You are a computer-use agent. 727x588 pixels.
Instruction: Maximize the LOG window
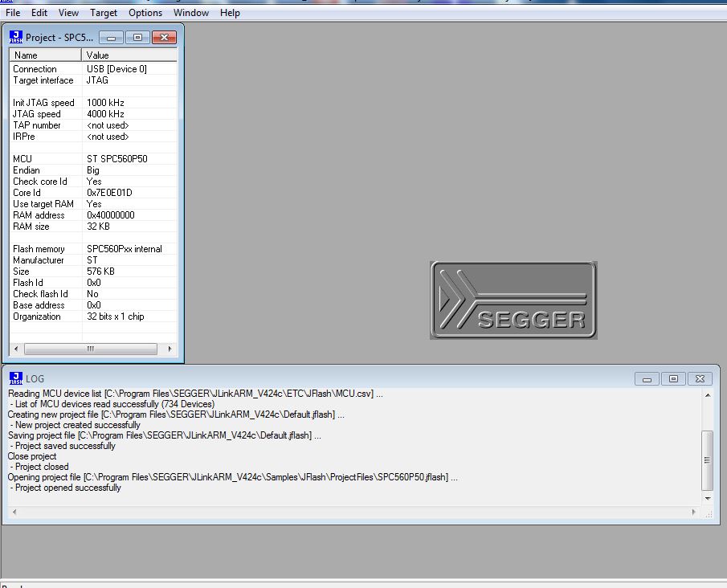click(673, 379)
